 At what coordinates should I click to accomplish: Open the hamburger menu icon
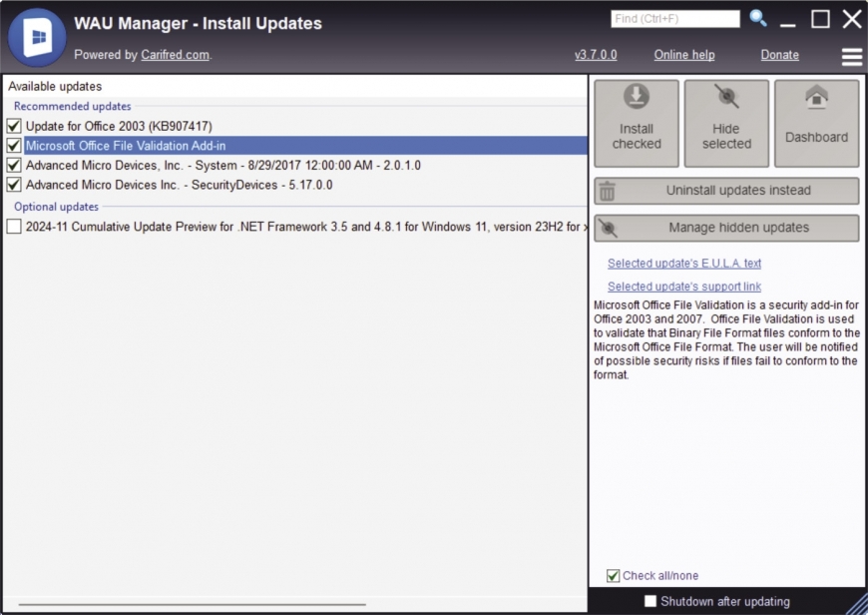pyautogui.click(x=852, y=57)
